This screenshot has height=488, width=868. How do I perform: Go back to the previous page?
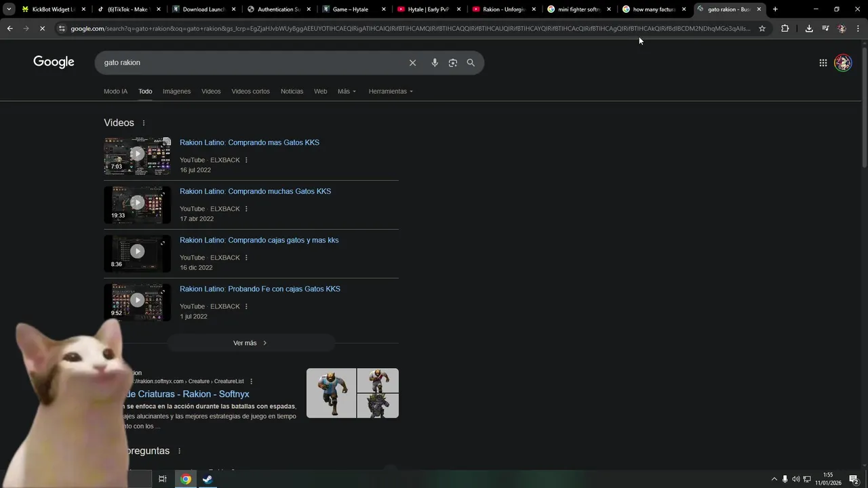(9, 28)
